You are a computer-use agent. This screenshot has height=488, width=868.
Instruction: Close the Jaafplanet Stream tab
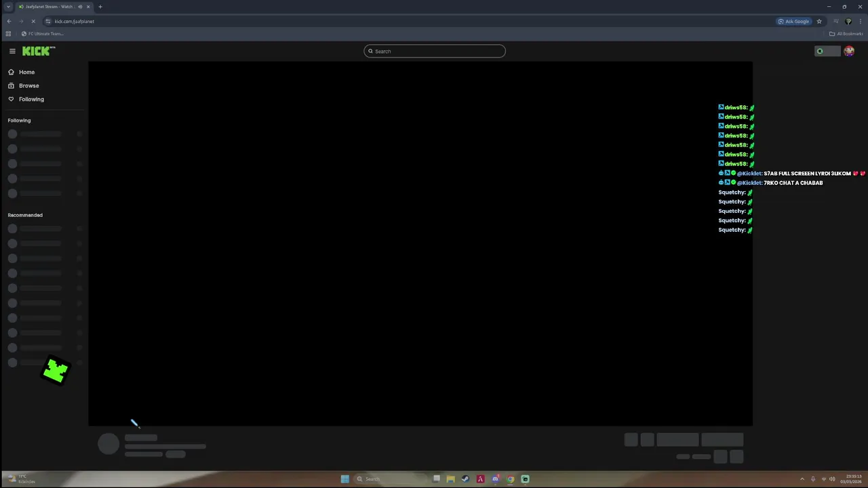[x=90, y=7]
